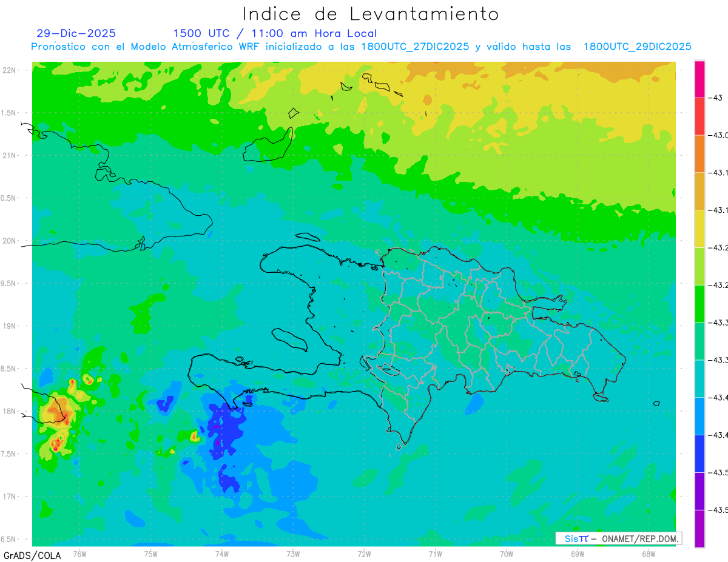The image size is (728, 562).
Task: Click the "21N" latitude label
Action: coord(10,155)
